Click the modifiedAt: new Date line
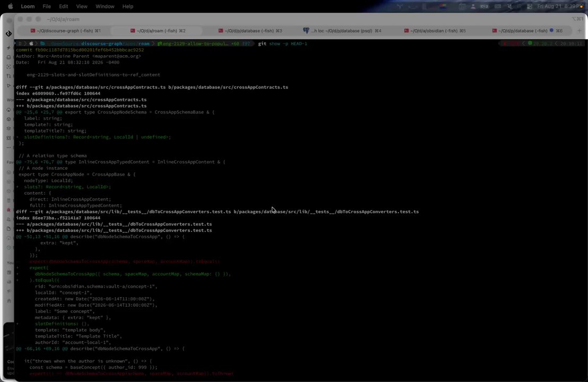This screenshot has height=382, width=588. (96, 305)
